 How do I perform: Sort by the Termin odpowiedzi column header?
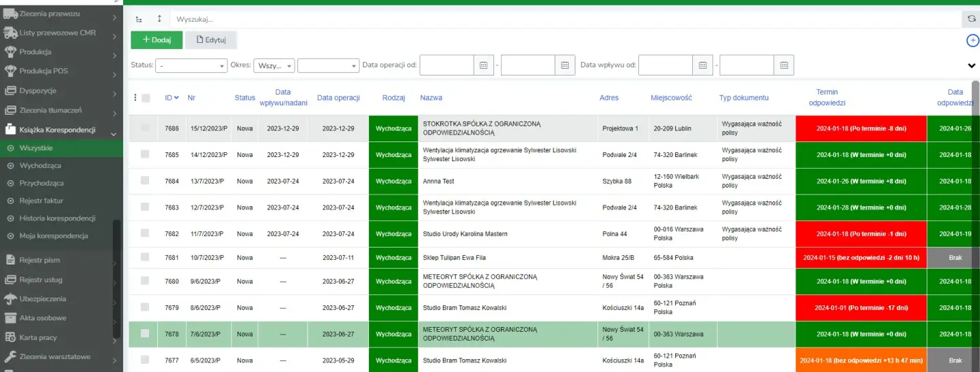(x=827, y=97)
